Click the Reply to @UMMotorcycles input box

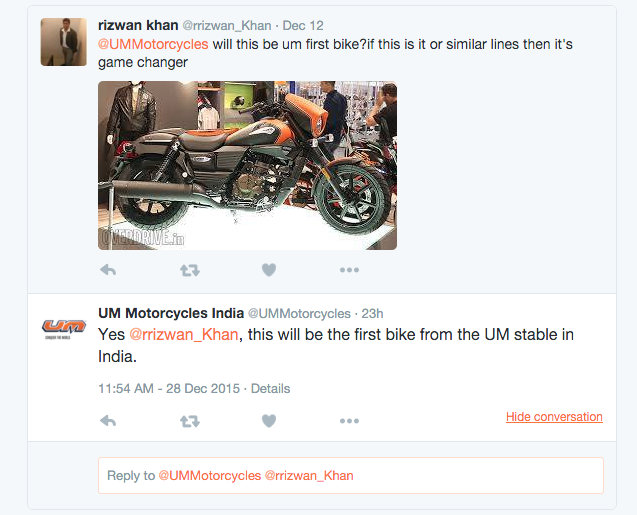coord(351,476)
